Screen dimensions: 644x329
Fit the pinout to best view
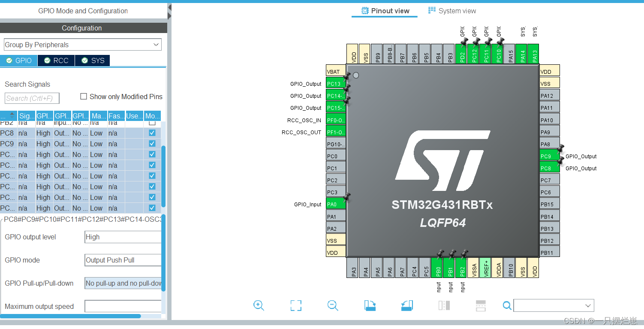pos(295,305)
